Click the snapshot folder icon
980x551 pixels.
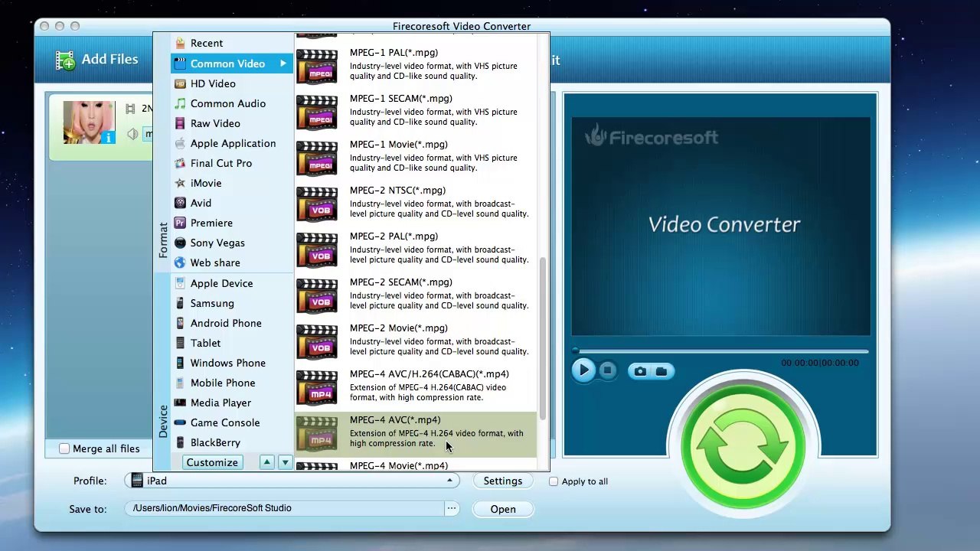(661, 371)
